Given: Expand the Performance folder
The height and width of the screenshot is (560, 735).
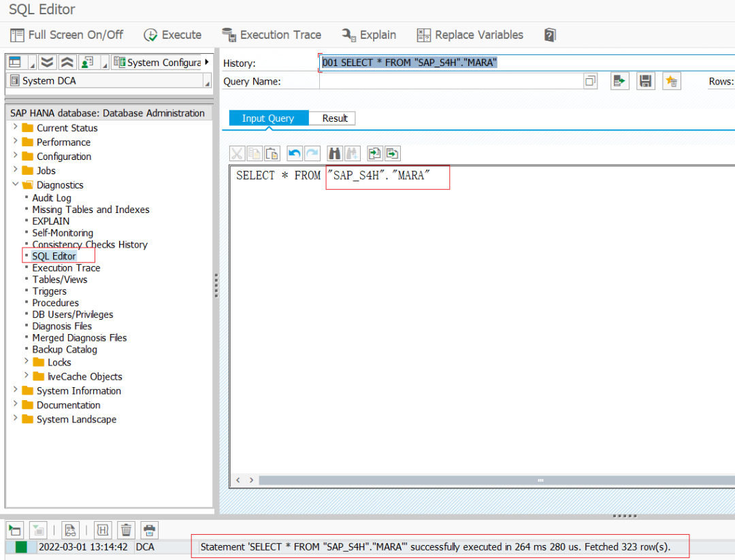Looking at the screenshot, I should click(x=16, y=141).
